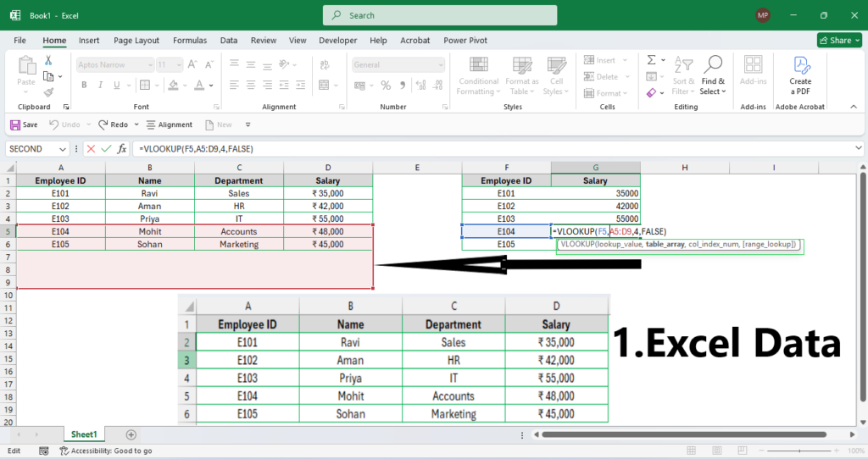Viewport: 868px width, 459px height.
Task: Switch to the Page Layout tab
Action: click(136, 41)
